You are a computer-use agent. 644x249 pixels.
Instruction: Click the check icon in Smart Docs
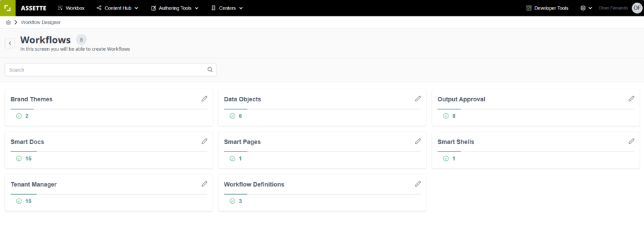click(19, 158)
